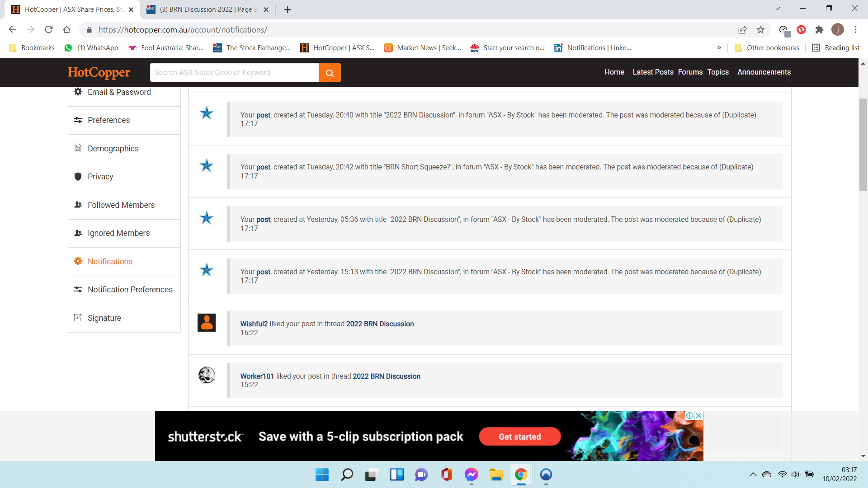Click the page vertical scrollbar thumb

[x=863, y=145]
